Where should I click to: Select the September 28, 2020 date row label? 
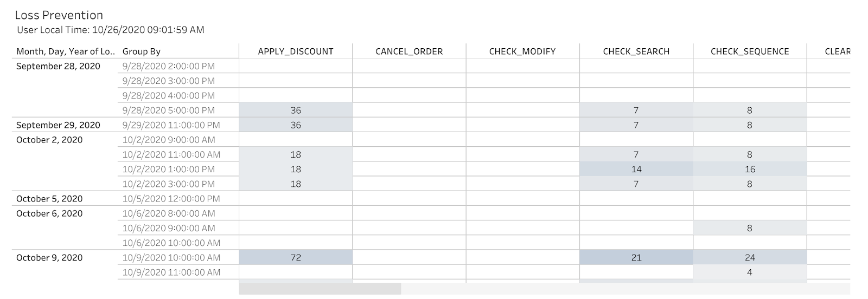(x=58, y=66)
